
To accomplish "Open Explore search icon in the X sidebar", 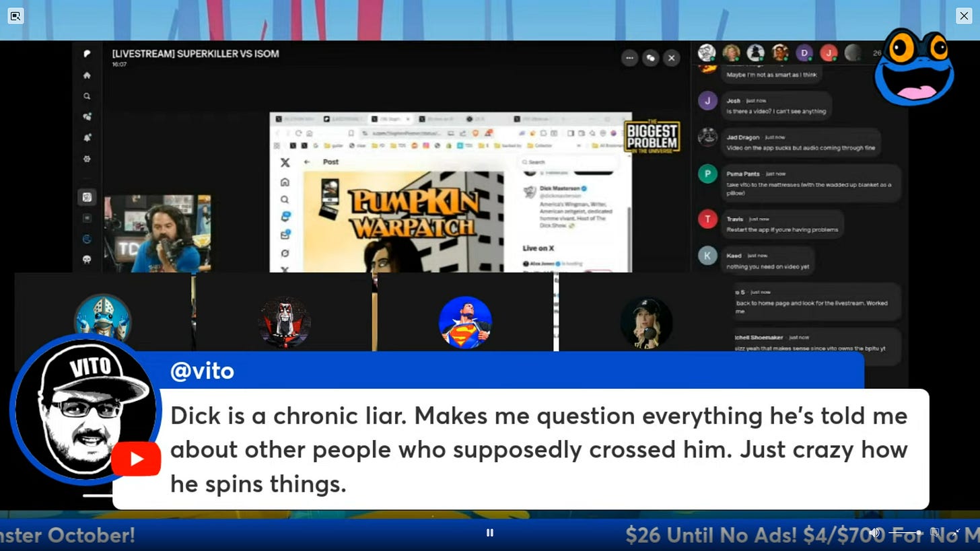I will (x=285, y=200).
